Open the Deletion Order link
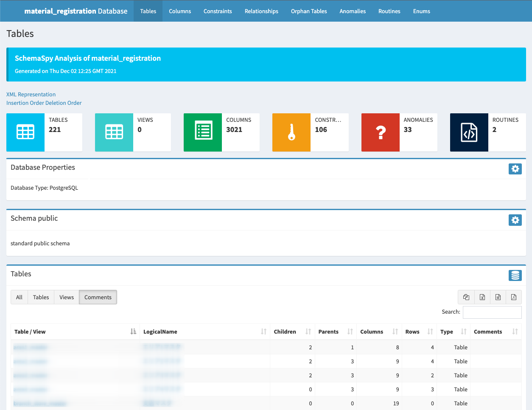The height and width of the screenshot is (410, 532). (63, 103)
